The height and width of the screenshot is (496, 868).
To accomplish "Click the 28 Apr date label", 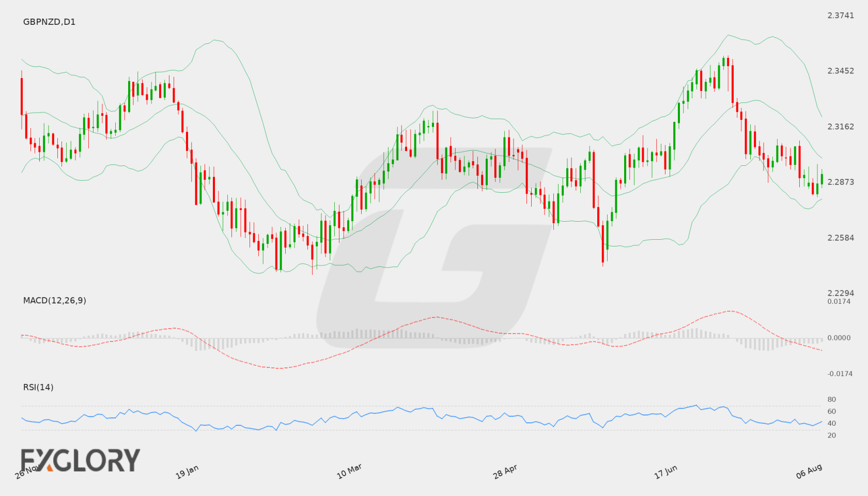I will [505, 472].
